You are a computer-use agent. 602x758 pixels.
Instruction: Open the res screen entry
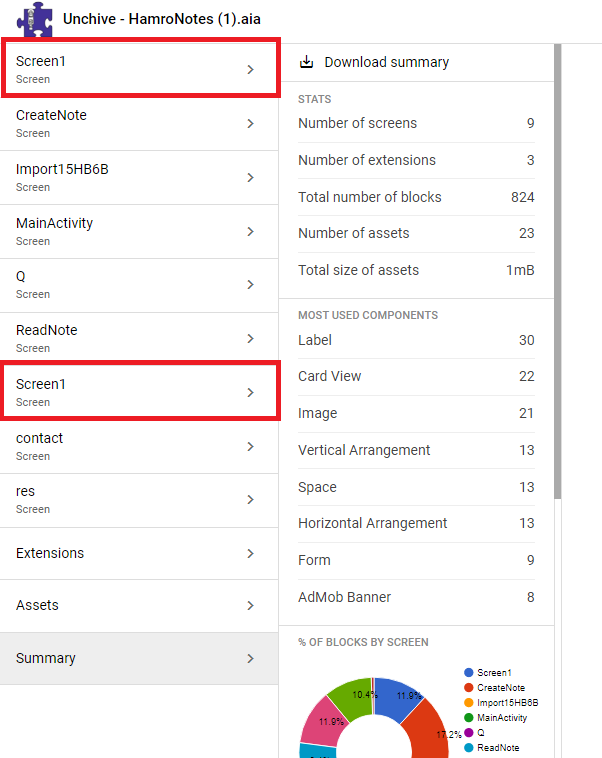[x=139, y=500]
